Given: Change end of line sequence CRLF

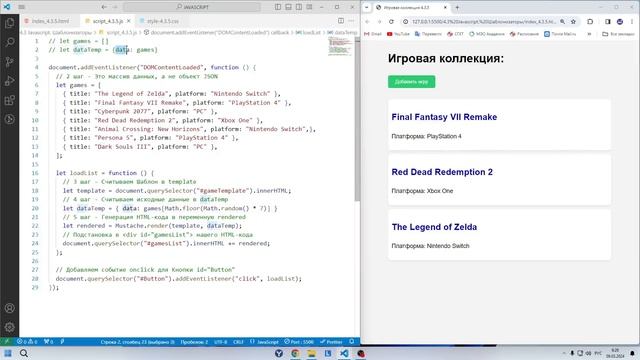Looking at the screenshot, I should (x=238, y=342).
